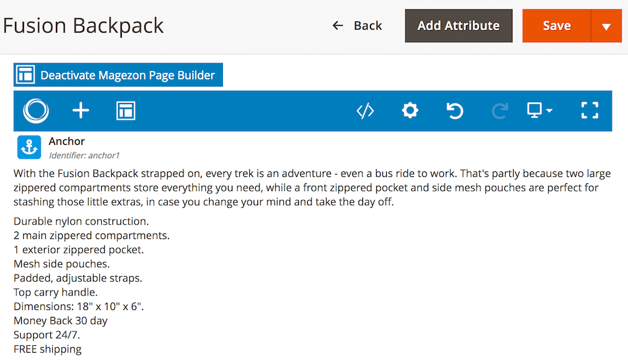Click the Identifier: anchor1 label
This screenshot has height=364, width=628.
pyautogui.click(x=84, y=156)
